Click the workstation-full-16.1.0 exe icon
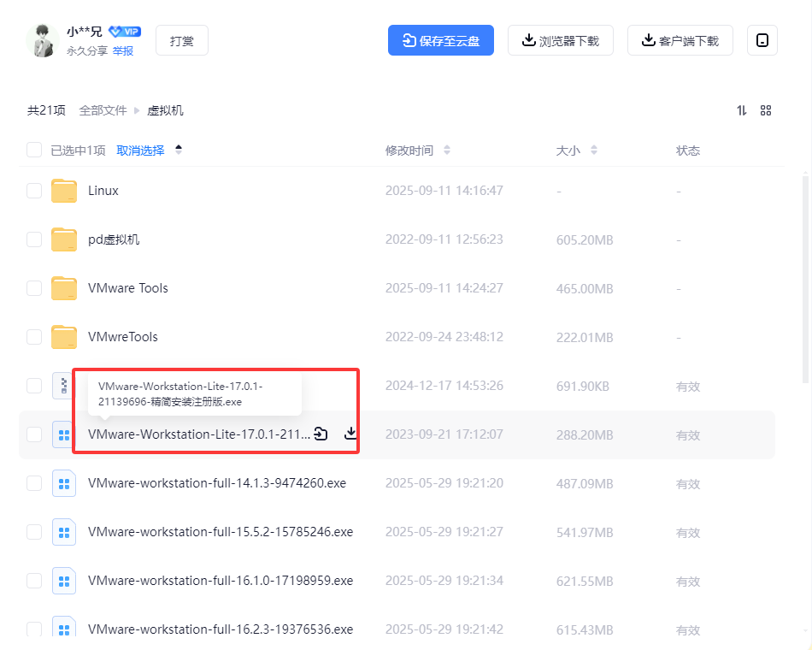This screenshot has height=650, width=812. click(64, 581)
